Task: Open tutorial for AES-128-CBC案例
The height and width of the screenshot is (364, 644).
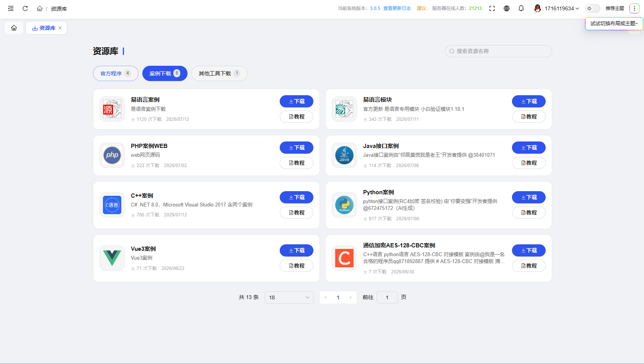Action: 529,266
